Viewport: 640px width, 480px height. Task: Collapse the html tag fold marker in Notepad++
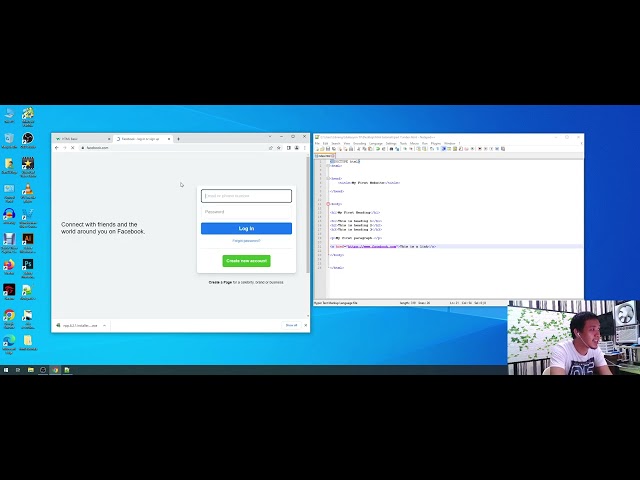point(328,166)
